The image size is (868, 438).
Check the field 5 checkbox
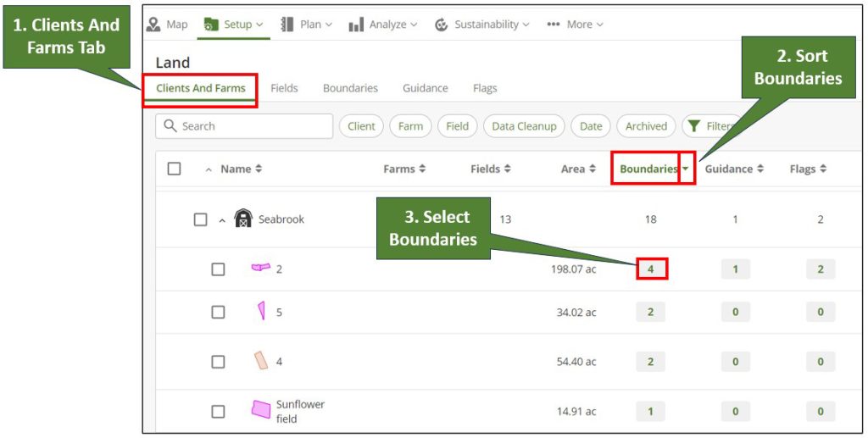[x=218, y=312]
